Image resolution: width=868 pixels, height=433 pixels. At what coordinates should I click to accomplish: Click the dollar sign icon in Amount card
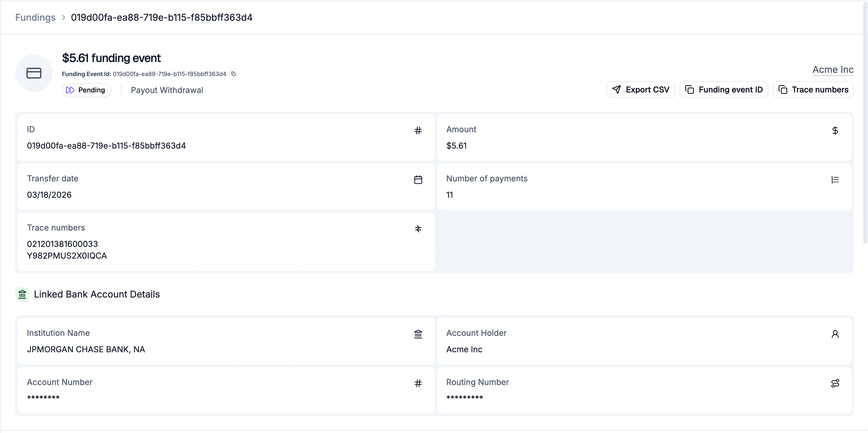[x=835, y=130]
